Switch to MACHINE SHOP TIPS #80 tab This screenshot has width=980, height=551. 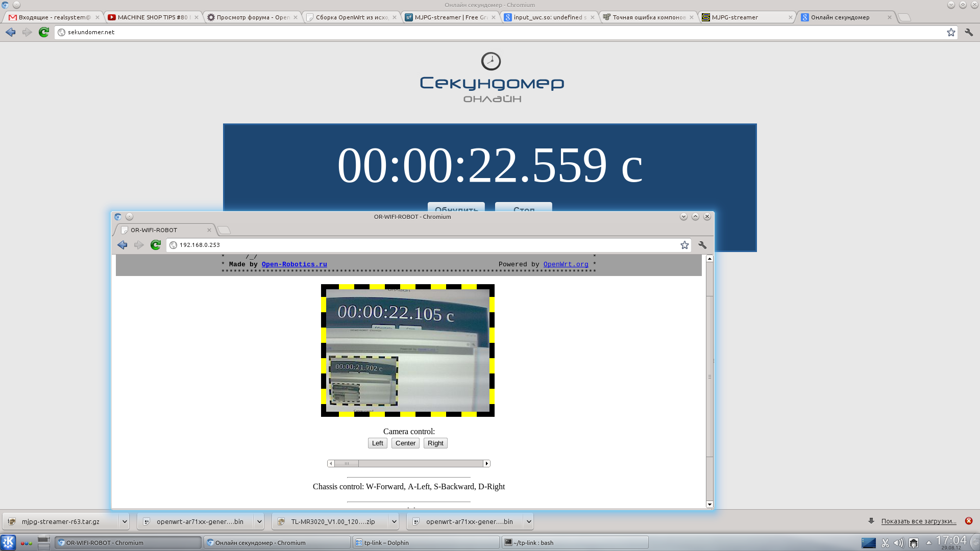coord(152,17)
